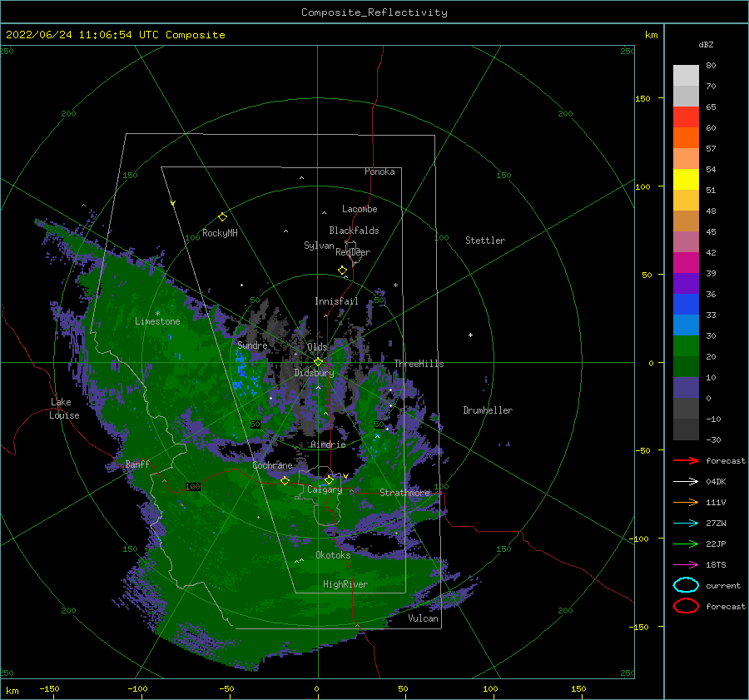The width and height of the screenshot is (749, 700).
Task: Click the yellow diamond marker beside RockyMH
Action: pos(222,217)
